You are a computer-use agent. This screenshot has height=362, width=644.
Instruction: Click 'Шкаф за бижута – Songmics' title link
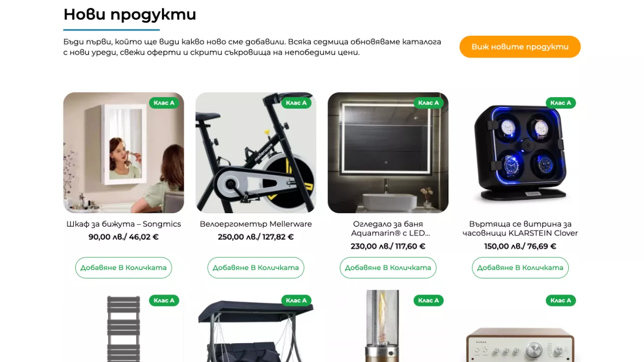pos(123,224)
